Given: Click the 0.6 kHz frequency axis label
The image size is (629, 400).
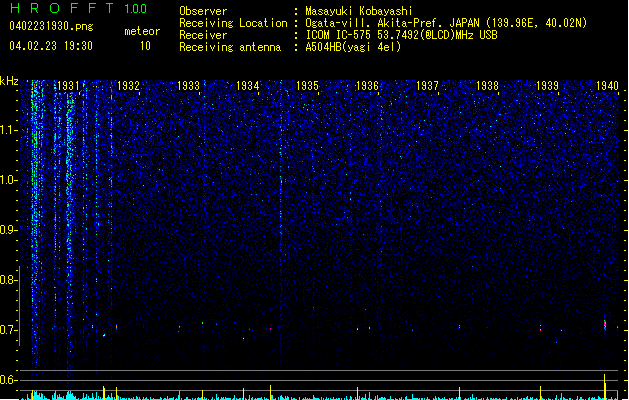Looking at the screenshot, I should point(8,380).
